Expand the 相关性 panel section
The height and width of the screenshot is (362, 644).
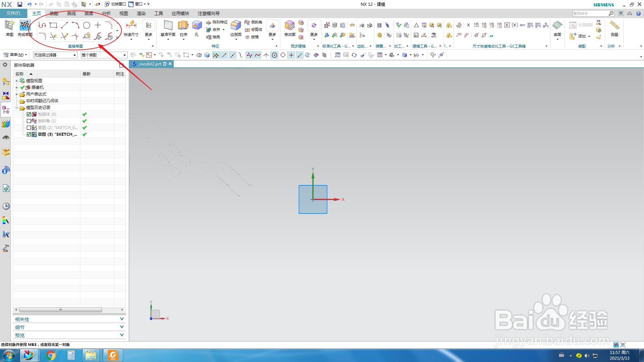coord(69,319)
